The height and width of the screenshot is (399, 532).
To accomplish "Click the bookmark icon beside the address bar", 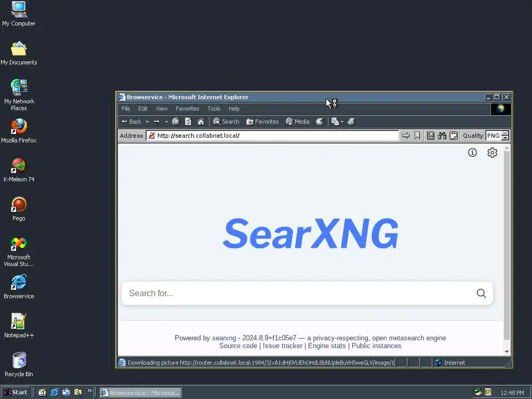I will point(417,136).
